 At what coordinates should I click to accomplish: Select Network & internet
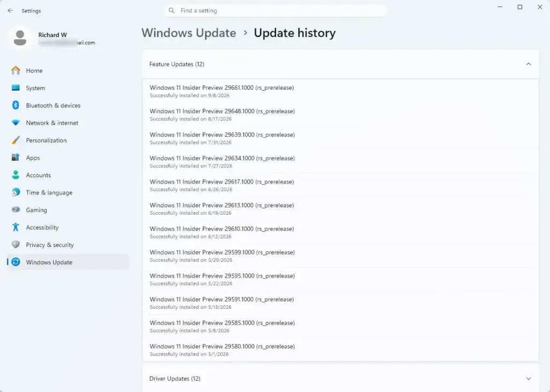click(x=68, y=123)
